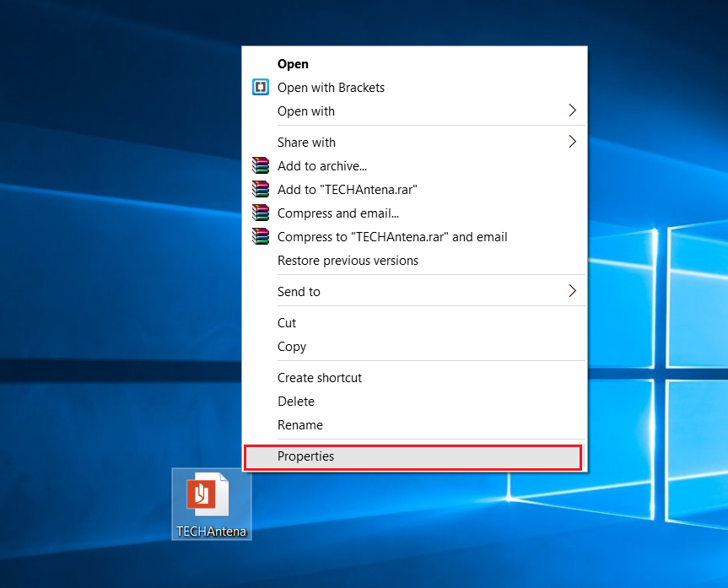Select Compress and email... entry

pyautogui.click(x=414, y=213)
